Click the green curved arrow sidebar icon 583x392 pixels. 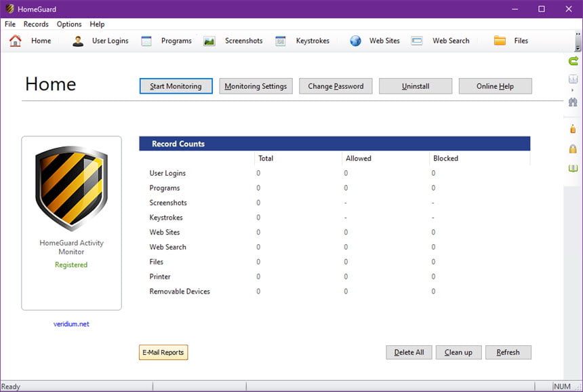coord(574,60)
